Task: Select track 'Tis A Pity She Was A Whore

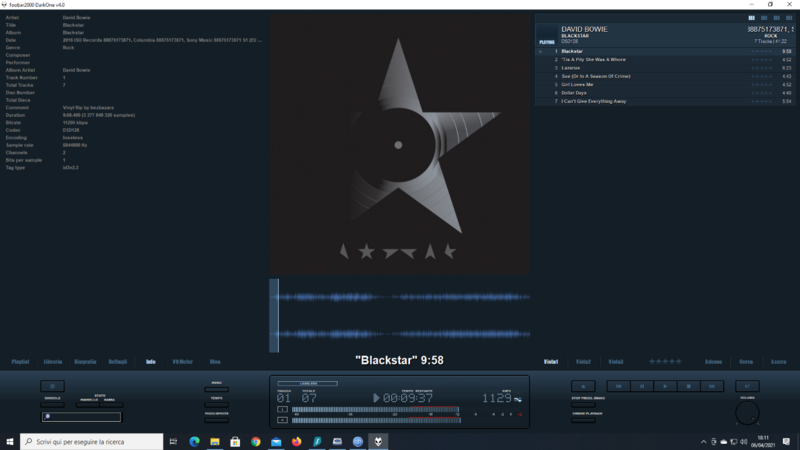Action: point(665,60)
